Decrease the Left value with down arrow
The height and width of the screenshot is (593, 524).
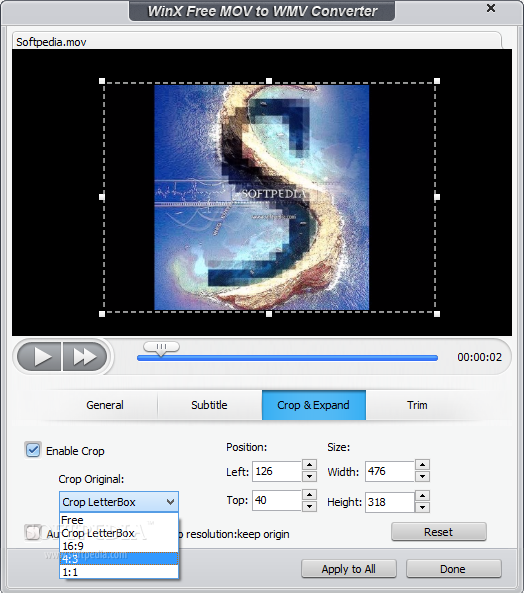[x=310, y=477]
